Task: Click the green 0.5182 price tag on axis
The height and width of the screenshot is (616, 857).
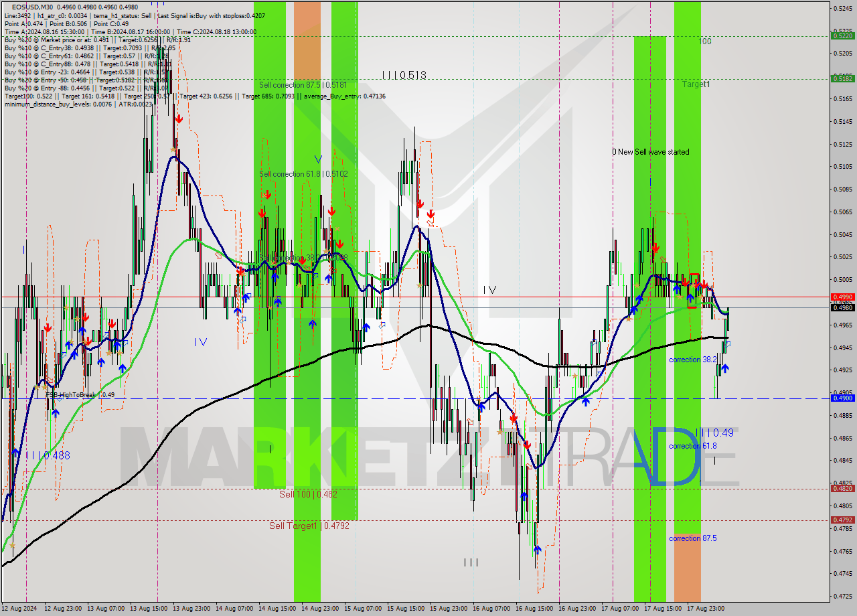Action: point(842,78)
